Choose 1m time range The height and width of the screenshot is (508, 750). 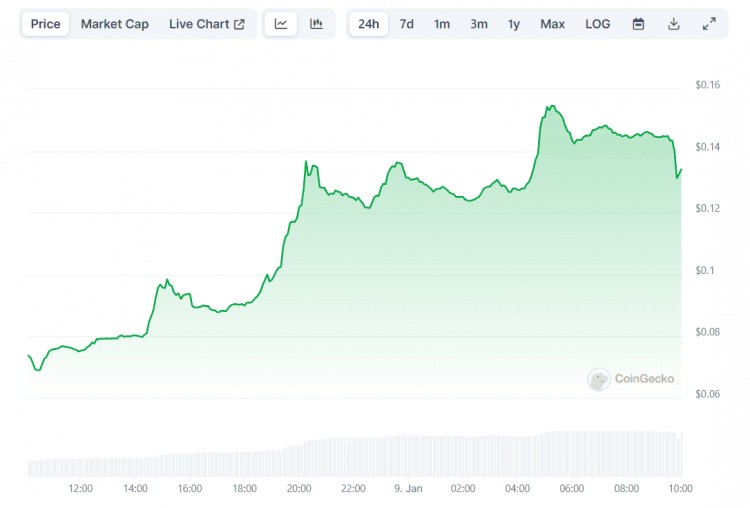pyautogui.click(x=442, y=24)
